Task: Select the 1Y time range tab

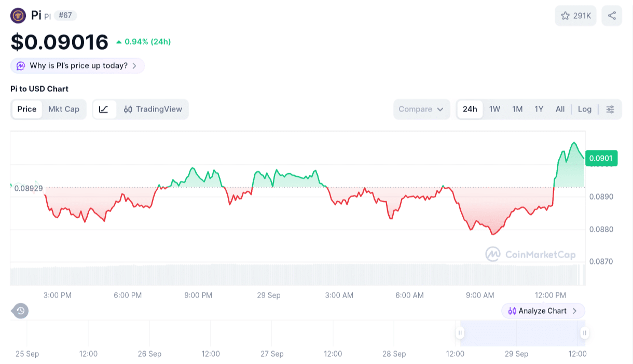Action: [x=539, y=109]
